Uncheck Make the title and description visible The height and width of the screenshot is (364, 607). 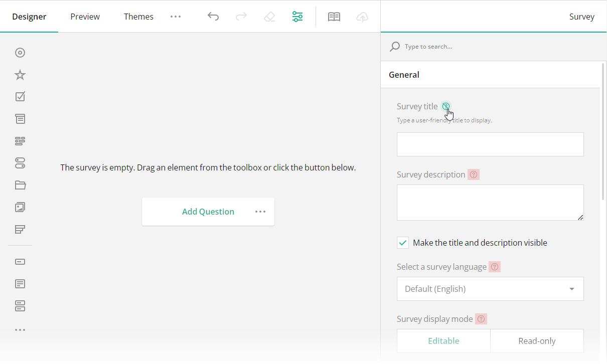coord(402,242)
